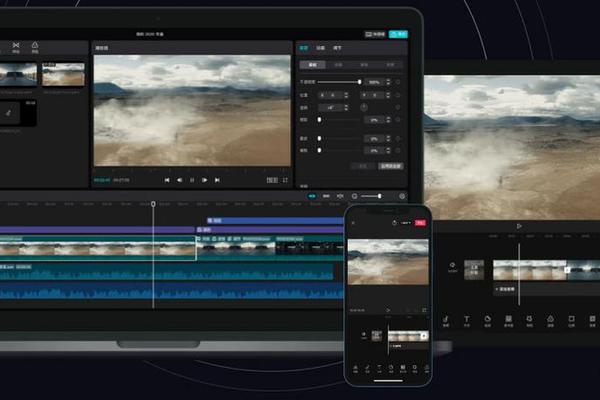The height and width of the screenshot is (400, 600).
Task: Tap the help icon on the phone header
Action: (394, 222)
